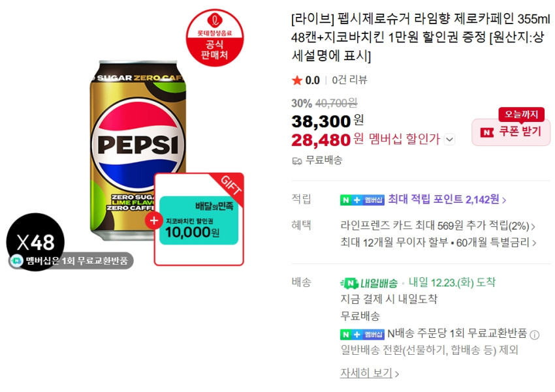Image resolution: width=555 pixels, height=392 pixels.
Task: Expand the Line Friends card extra points option
Action: coord(438,226)
